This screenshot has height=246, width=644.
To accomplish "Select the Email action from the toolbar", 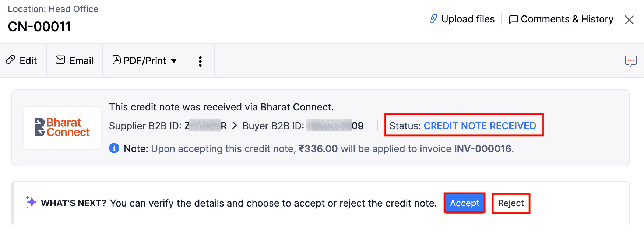I will click(74, 60).
